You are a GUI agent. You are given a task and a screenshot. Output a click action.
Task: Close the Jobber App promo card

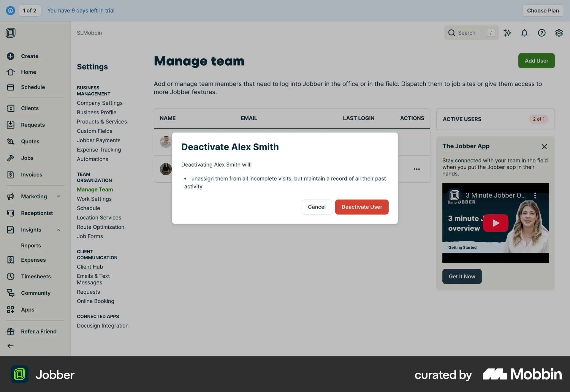(544, 147)
